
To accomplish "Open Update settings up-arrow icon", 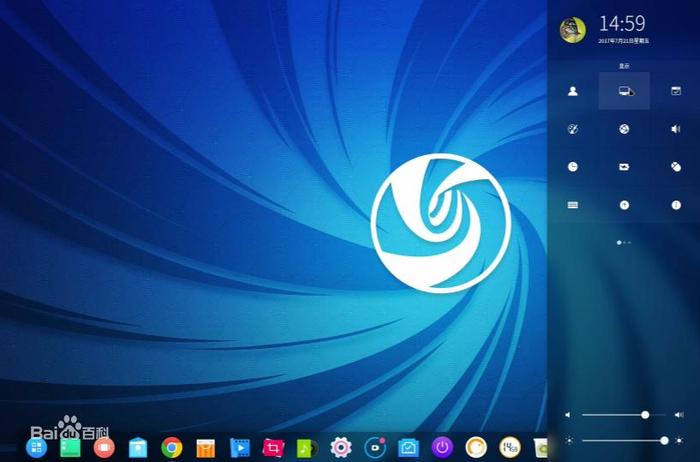I will tap(624, 205).
